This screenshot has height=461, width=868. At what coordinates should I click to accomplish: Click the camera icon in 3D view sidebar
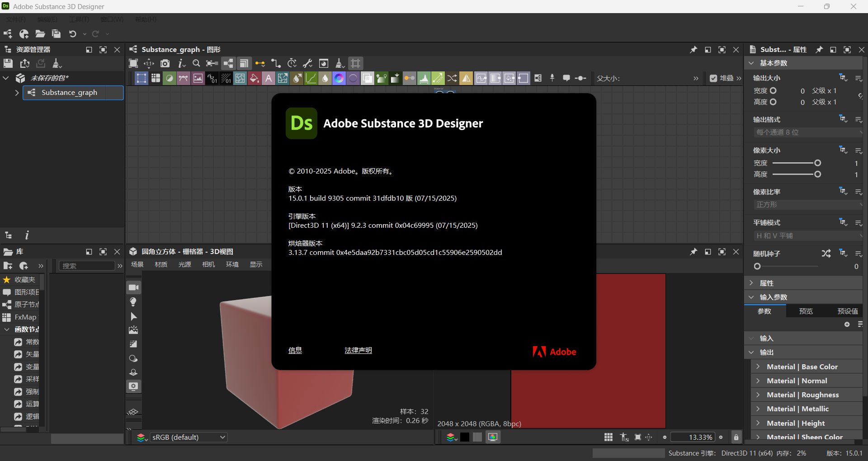(133, 287)
